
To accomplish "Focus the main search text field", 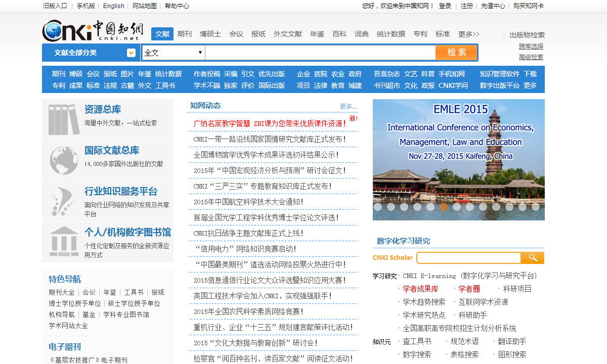I will [320, 53].
